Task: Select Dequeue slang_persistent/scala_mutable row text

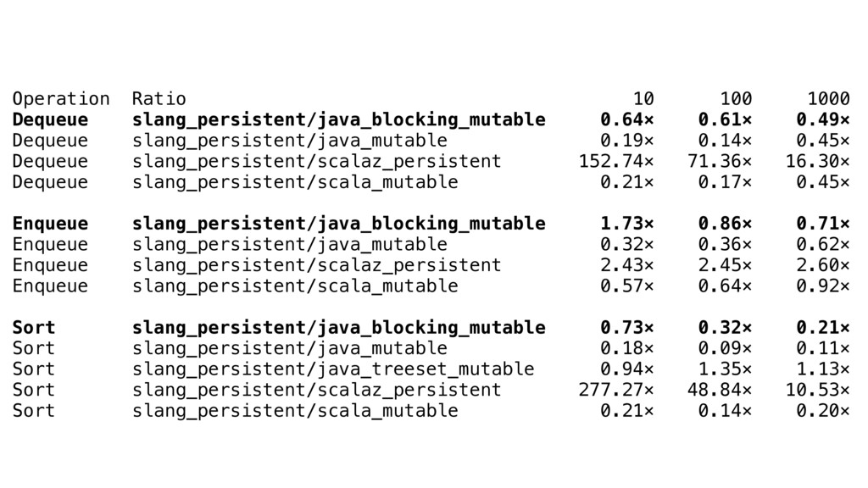Action: click(295, 183)
